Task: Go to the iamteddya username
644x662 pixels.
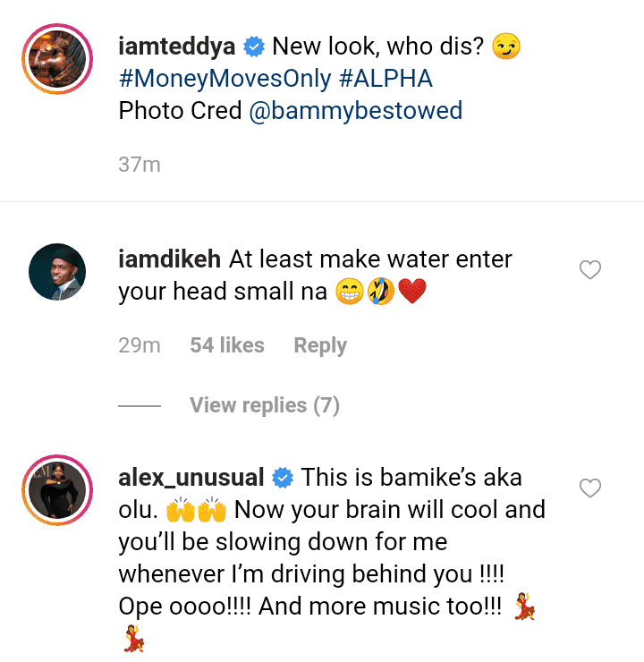Action: coord(177,47)
